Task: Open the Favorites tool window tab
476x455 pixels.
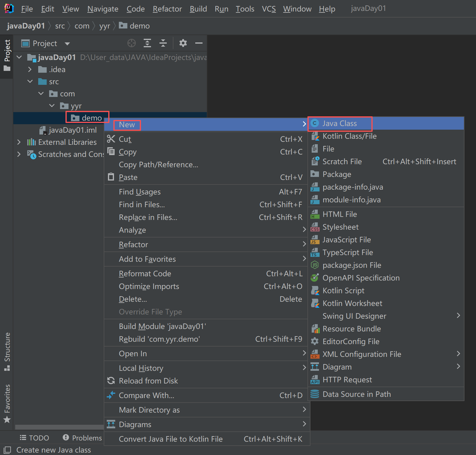Action: [7, 404]
